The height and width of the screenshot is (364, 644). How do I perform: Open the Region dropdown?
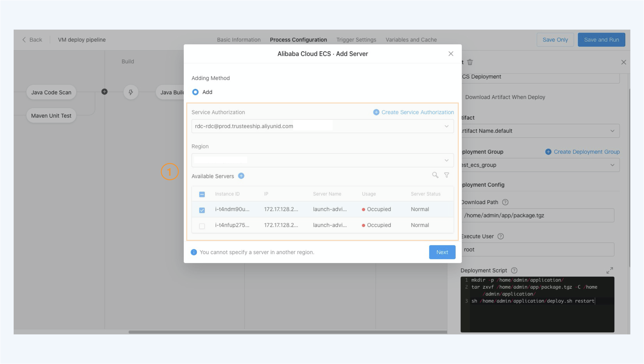(x=322, y=160)
